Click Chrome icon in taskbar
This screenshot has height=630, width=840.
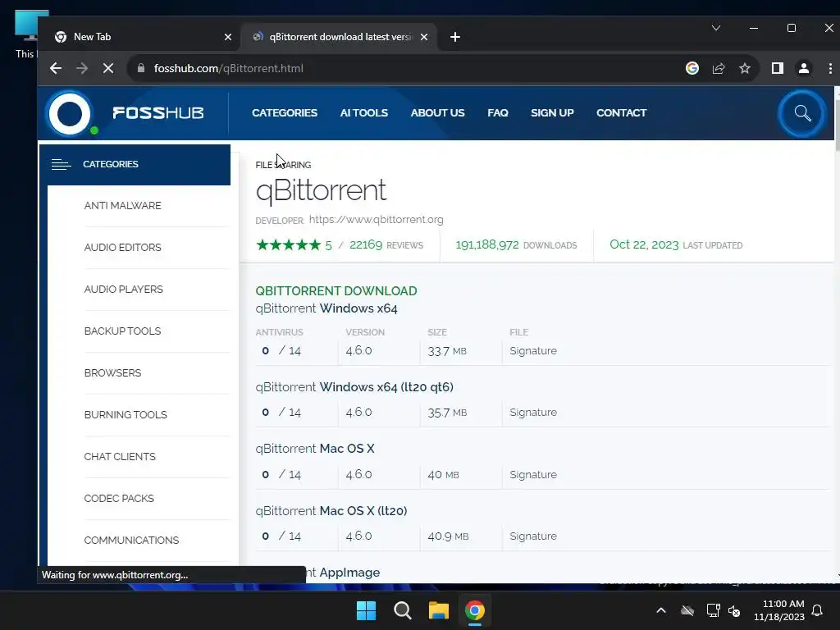pyautogui.click(x=475, y=610)
